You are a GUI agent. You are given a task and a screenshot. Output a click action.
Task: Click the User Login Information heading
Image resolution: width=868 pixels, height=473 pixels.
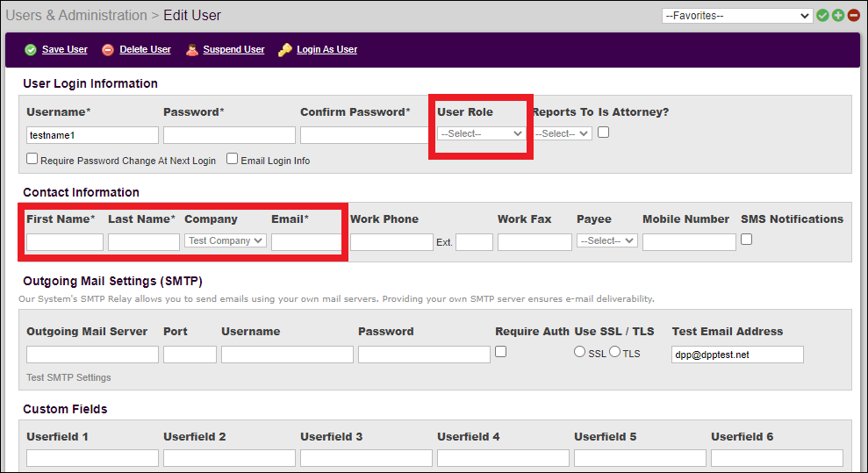90,83
